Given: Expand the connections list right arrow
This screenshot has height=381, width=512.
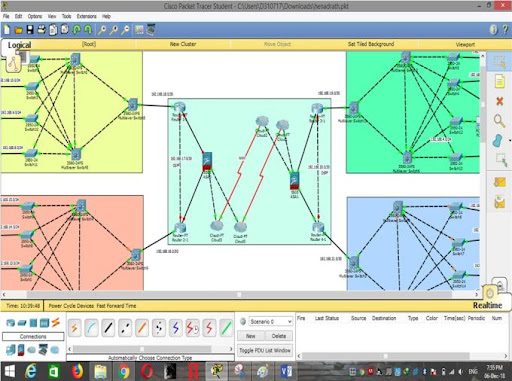Looking at the screenshot, I should (x=231, y=349).
